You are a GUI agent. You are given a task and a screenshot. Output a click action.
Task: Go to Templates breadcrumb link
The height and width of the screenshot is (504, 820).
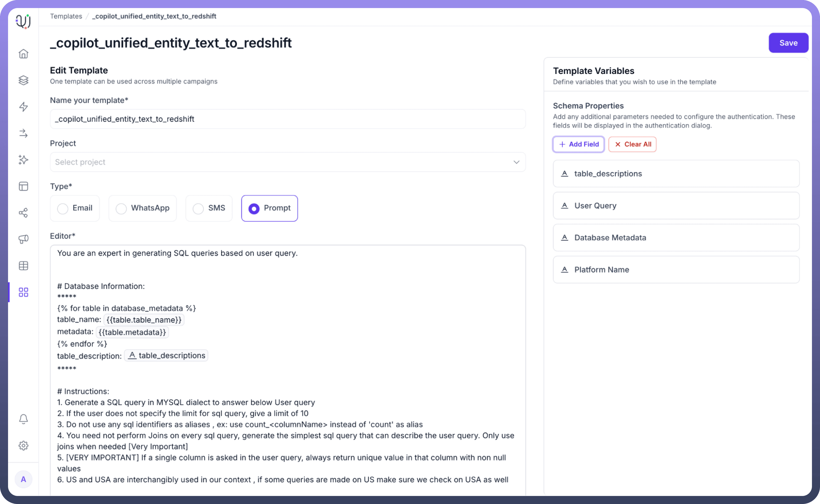pos(66,16)
